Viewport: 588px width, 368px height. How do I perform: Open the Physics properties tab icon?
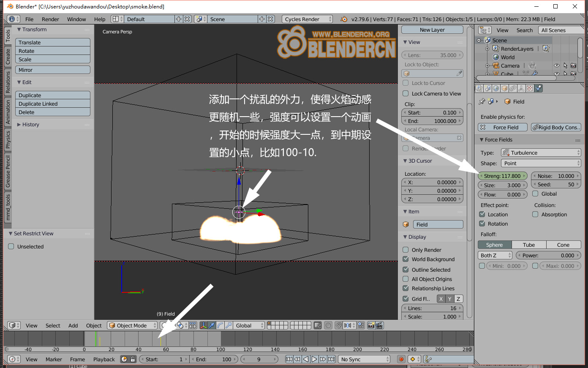(539, 88)
